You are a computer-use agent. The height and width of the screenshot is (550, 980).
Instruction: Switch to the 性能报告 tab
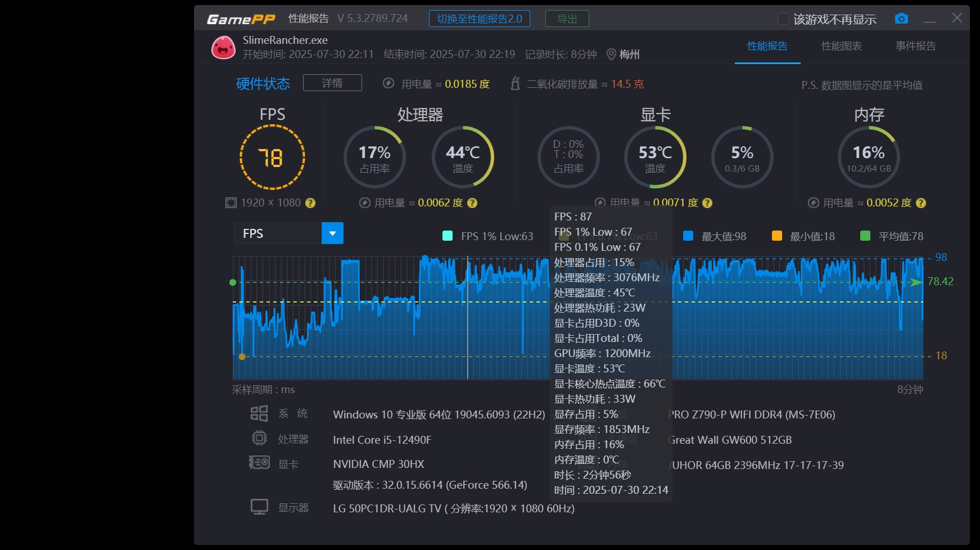coord(767,46)
